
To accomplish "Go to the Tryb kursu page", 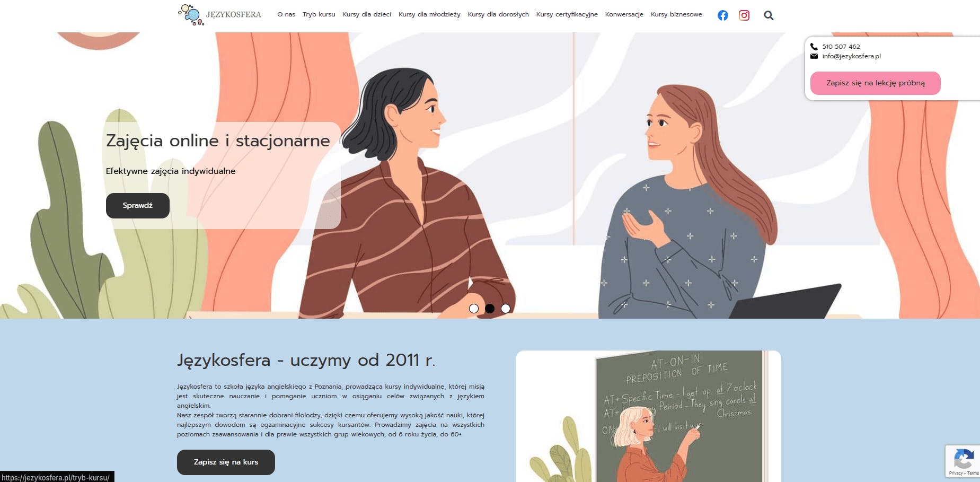I will click(319, 14).
